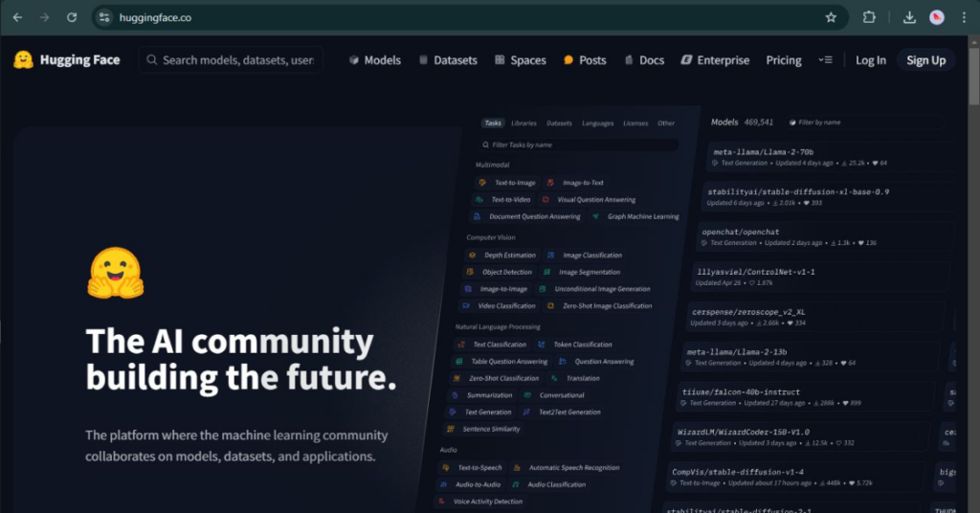Click the large hugging emoji on the hero section

tap(116, 273)
